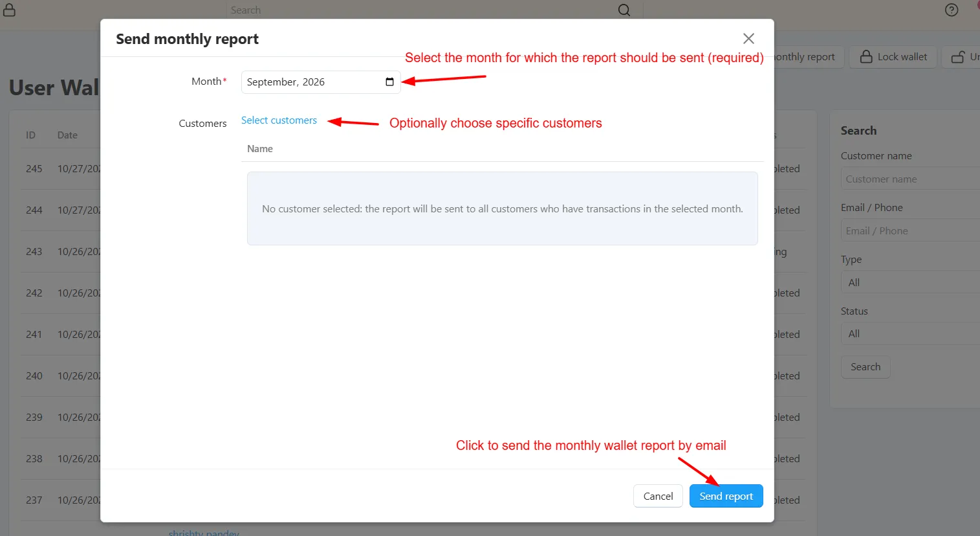Select ID cell 241
The image size is (980, 536).
(x=34, y=335)
